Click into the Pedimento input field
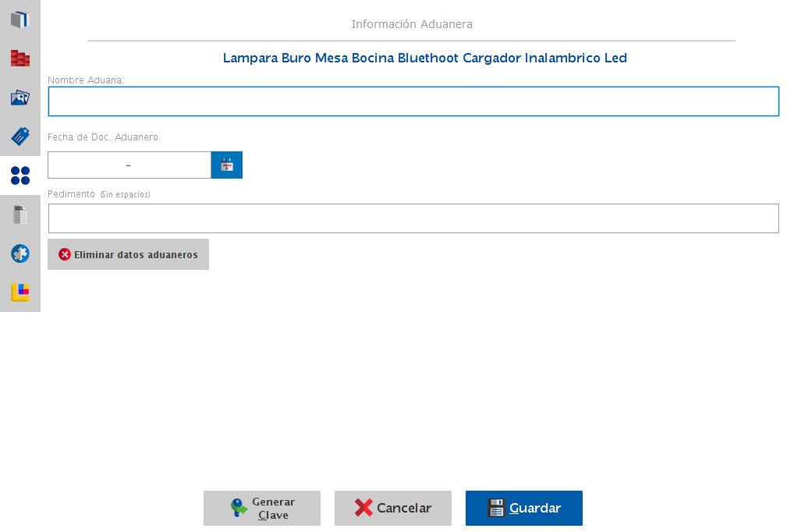The width and height of the screenshot is (787, 532). [x=413, y=218]
